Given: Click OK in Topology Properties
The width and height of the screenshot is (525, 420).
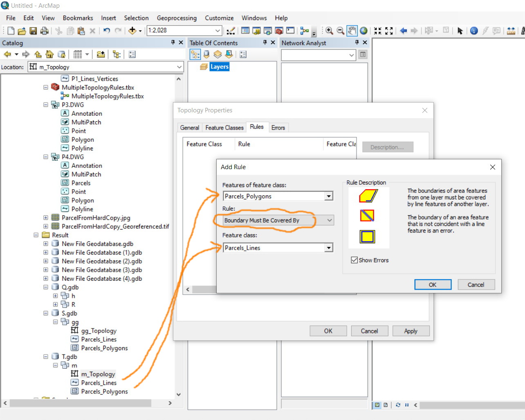Looking at the screenshot, I should click(x=328, y=331).
